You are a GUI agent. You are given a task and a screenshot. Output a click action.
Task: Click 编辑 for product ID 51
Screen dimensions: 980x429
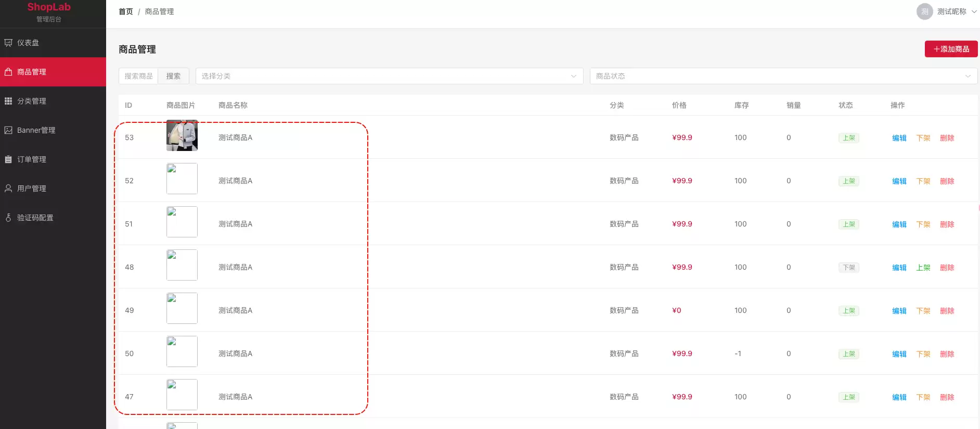click(899, 224)
